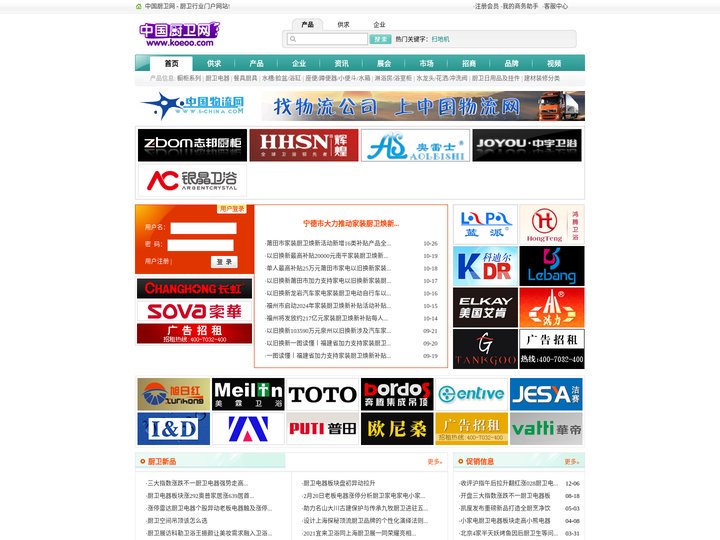Open 资讯 in the navigation bar

click(342, 63)
